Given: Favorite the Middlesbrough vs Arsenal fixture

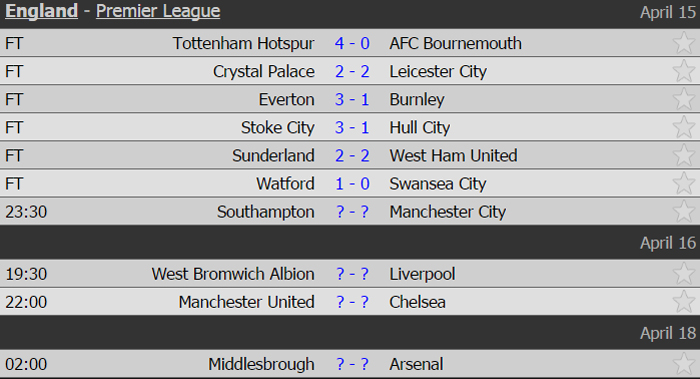Looking at the screenshot, I should 683,364.
